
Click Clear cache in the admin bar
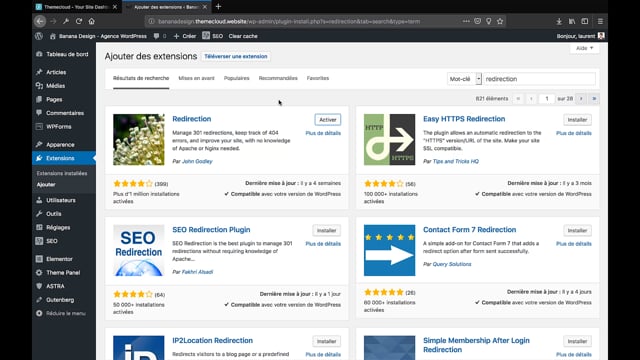click(243, 36)
